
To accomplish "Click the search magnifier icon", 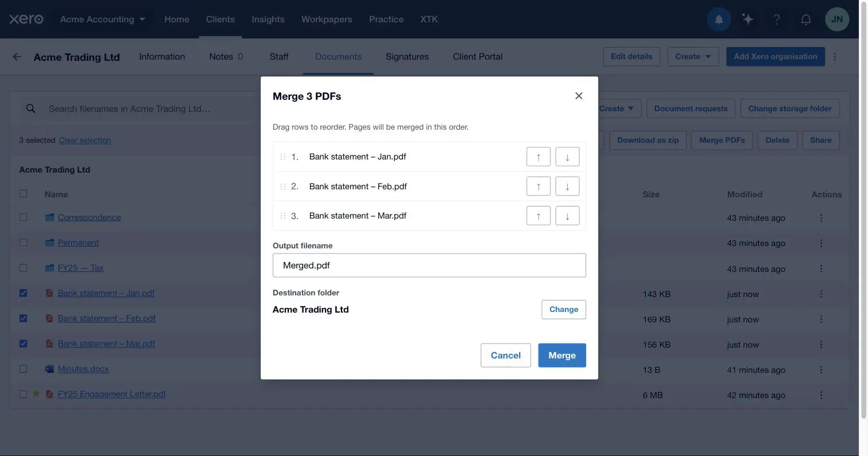I will click(x=31, y=108).
